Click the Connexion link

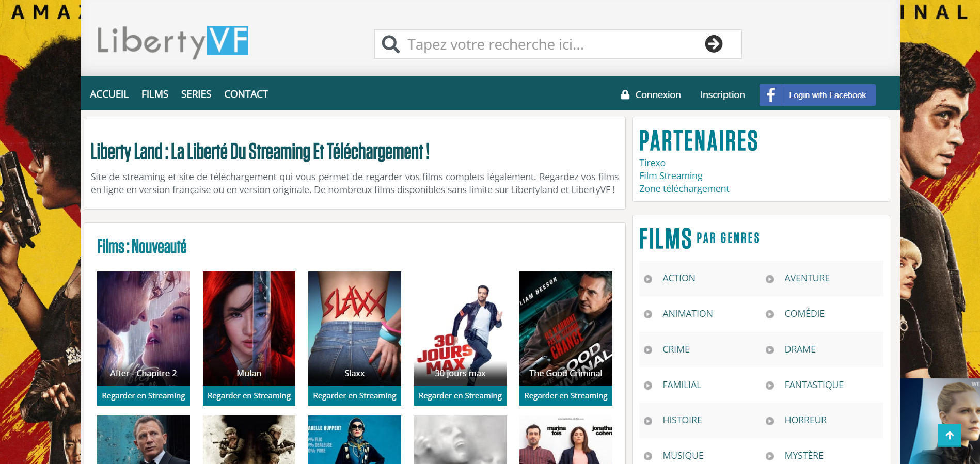click(658, 94)
